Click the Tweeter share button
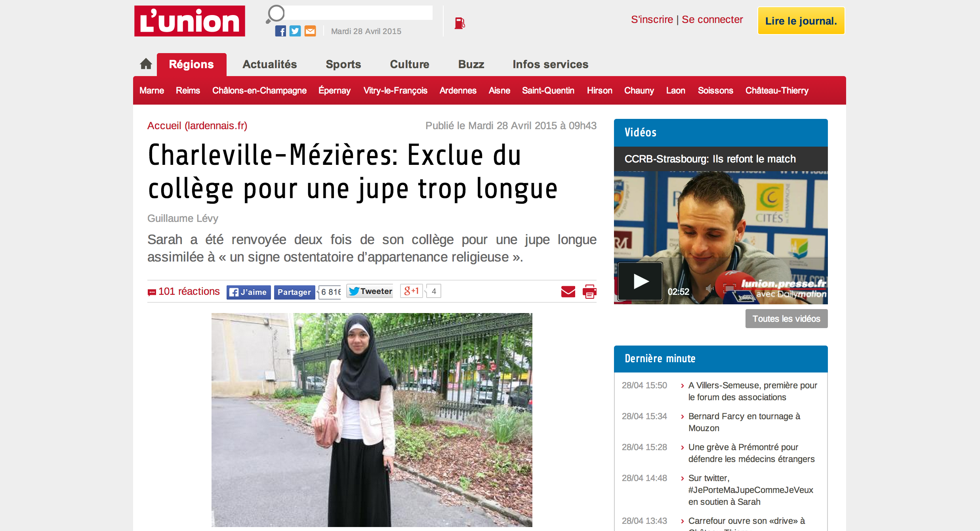Viewport: 980px width, 531px height. pyautogui.click(x=370, y=291)
